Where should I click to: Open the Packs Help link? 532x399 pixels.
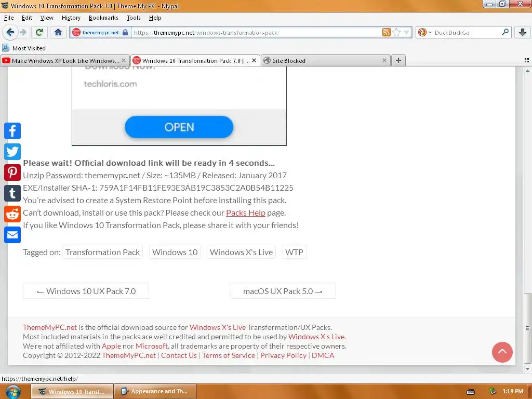click(x=246, y=212)
